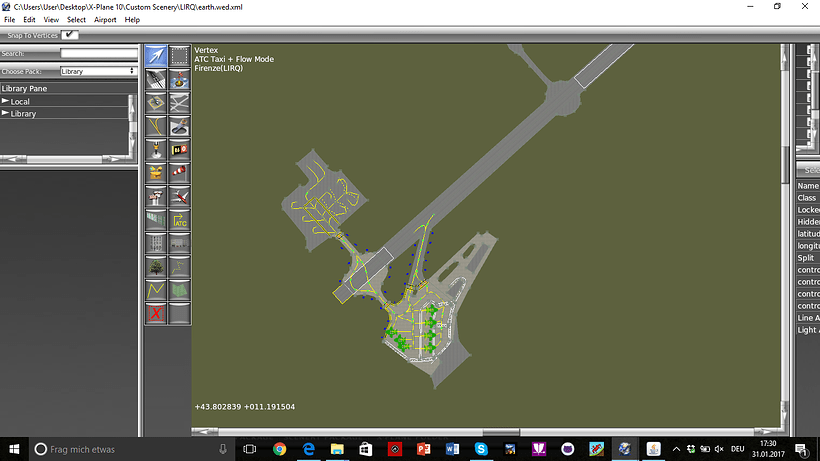Viewport: 820px width, 461px height.
Task: Pick the yellow Line tool
Action: (x=156, y=290)
